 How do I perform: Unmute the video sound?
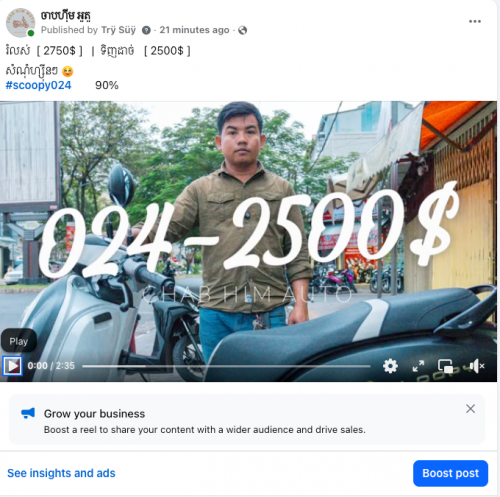[477, 366]
